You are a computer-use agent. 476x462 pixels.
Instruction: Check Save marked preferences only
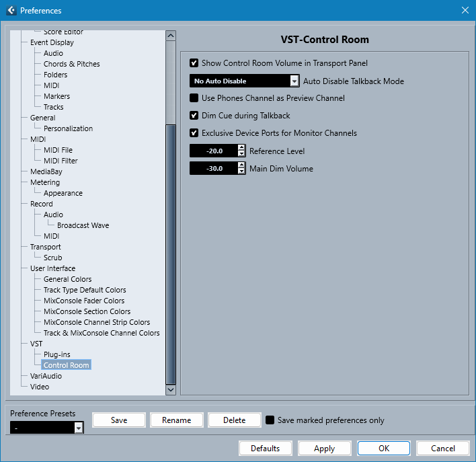coord(270,420)
